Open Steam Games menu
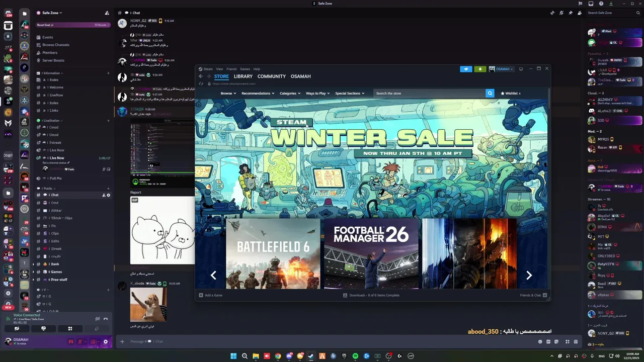Viewport: 644px width, 362px height. pos(245,69)
